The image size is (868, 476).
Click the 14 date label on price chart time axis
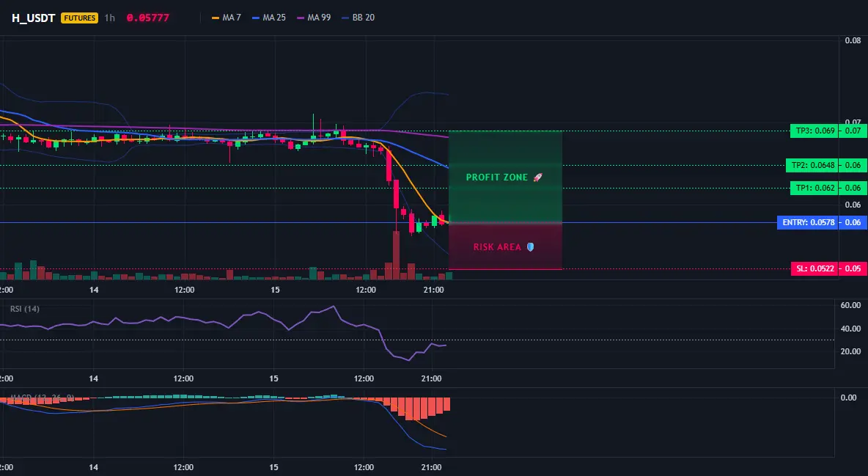(94, 290)
